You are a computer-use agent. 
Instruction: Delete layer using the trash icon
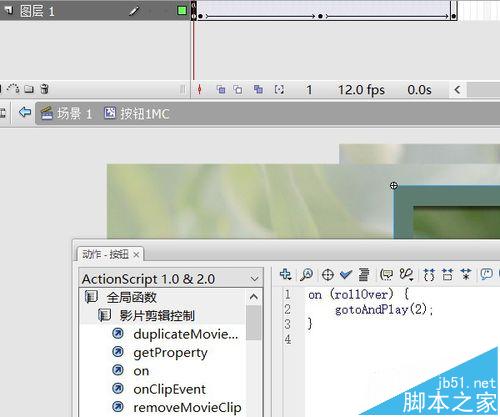pyautogui.click(x=44, y=89)
